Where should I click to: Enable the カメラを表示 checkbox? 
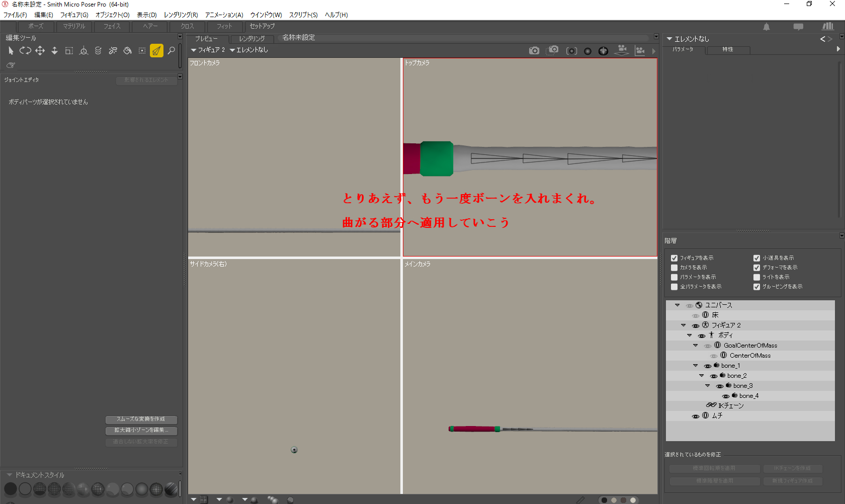pos(674,268)
